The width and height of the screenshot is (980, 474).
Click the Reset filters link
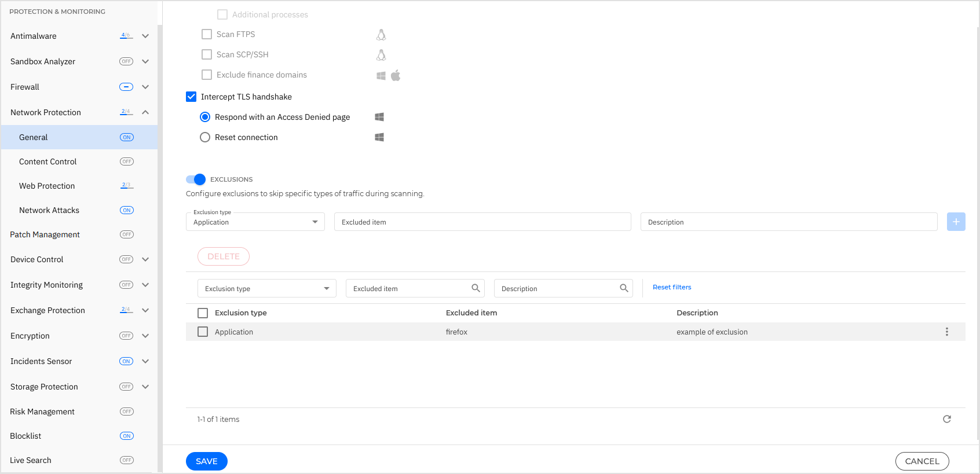click(672, 287)
